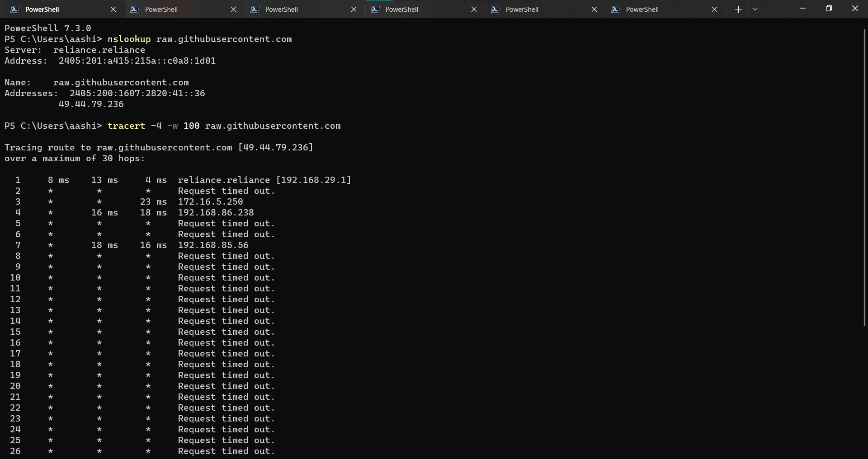The image size is (868, 459).
Task: Click the '23 ms' value on hop 3
Action: pyautogui.click(x=153, y=201)
